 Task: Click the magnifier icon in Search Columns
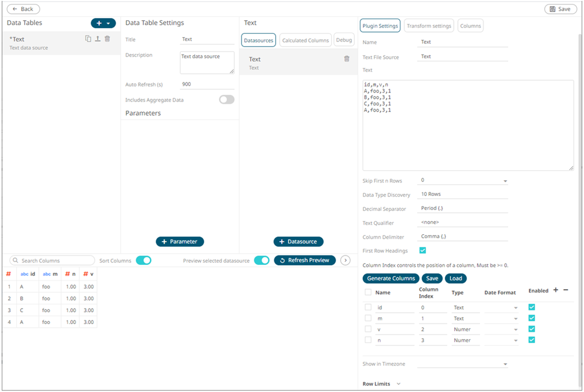coord(15,261)
